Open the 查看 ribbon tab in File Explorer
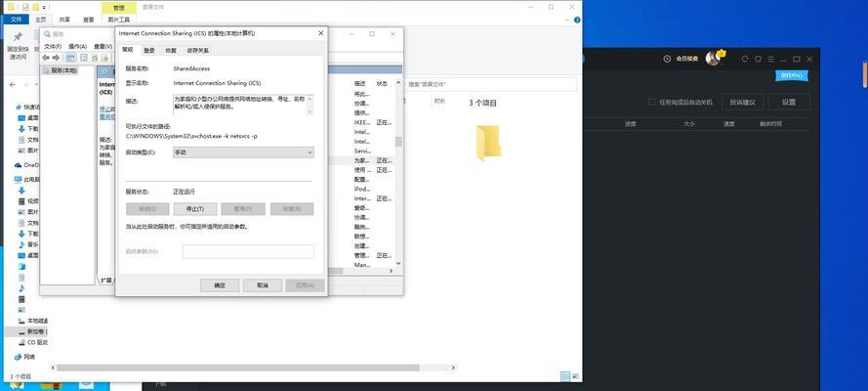Image resolution: width=868 pixels, height=391 pixels. pyautogui.click(x=89, y=20)
